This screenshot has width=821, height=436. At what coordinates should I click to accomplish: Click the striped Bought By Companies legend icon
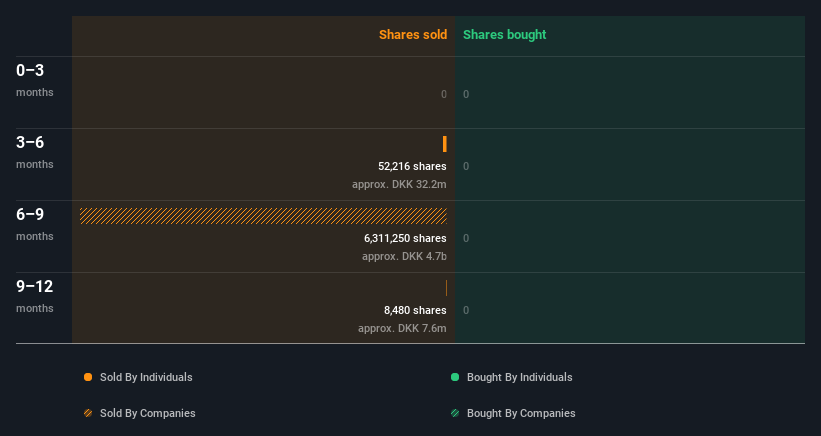pos(455,413)
